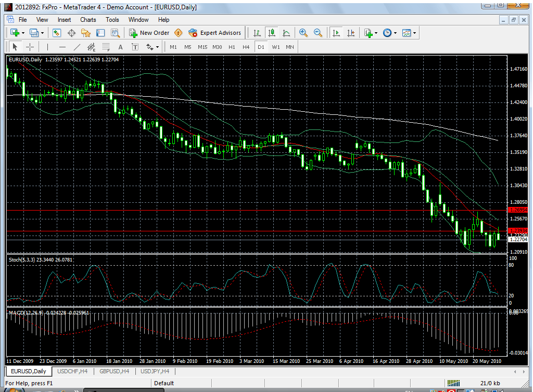
Task: Open the Market Watch window icon
Action: point(56,33)
